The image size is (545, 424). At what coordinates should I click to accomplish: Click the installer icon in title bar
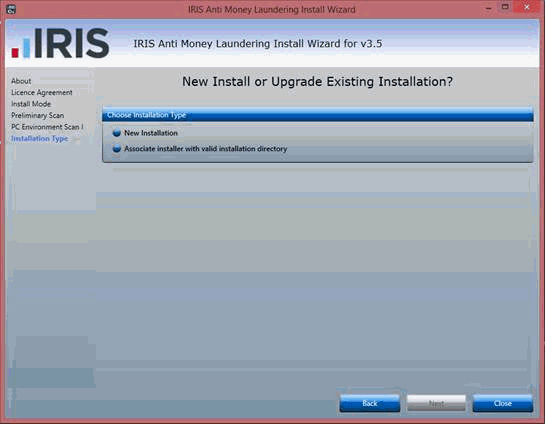click(11, 9)
